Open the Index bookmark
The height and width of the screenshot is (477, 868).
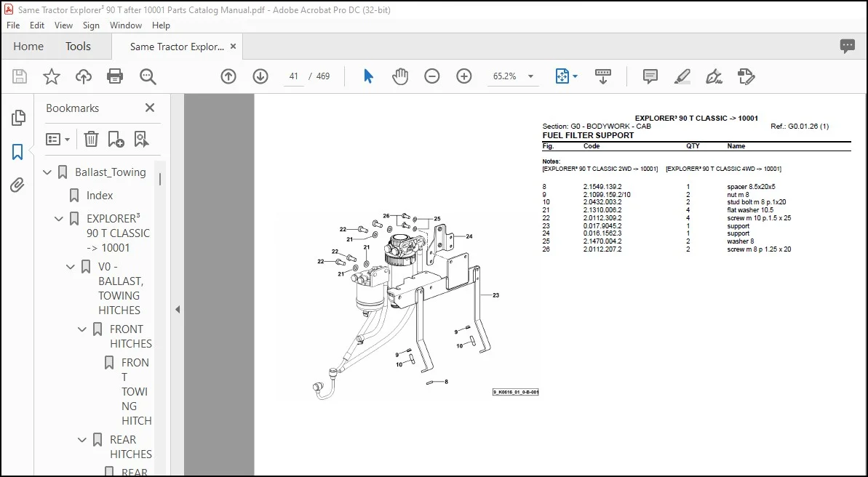pyautogui.click(x=100, y=196)
